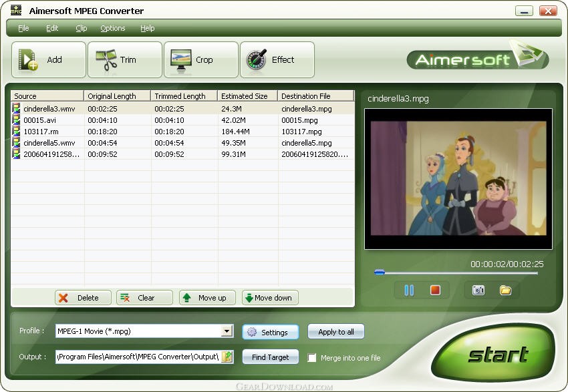Browse for output folder icon
The width and height of the screenshot is (568, 392).
(x=227, y=357)
